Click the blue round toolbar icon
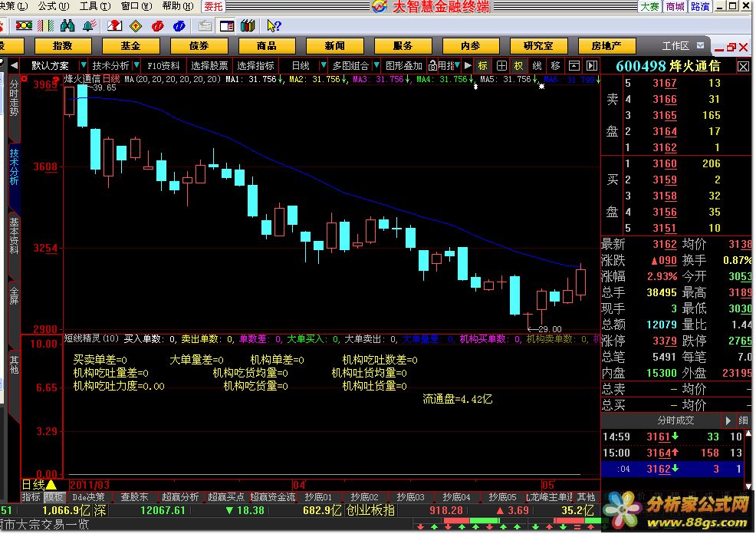 point(179,25)
